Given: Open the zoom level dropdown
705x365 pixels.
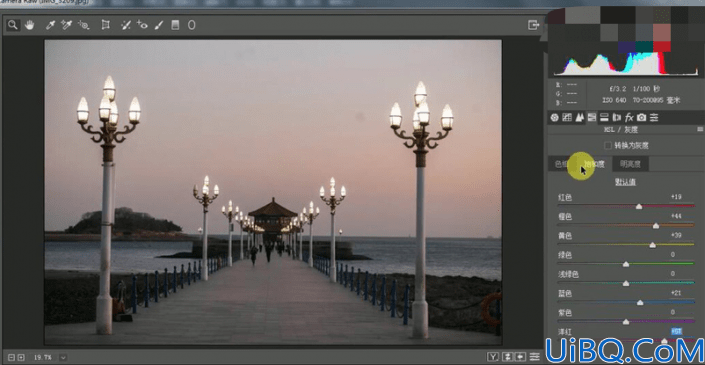Looking at the screenshot, I should click(x=63, y=358).
